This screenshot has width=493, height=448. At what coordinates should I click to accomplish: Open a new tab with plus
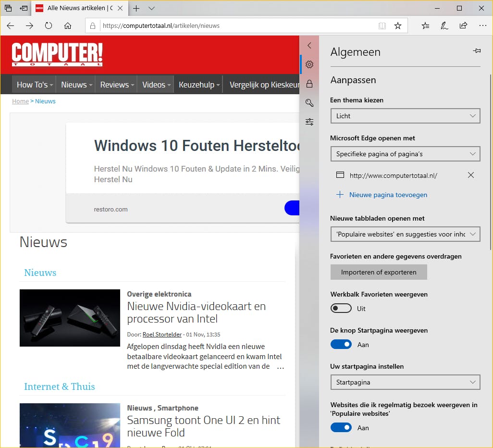[136, 8]
